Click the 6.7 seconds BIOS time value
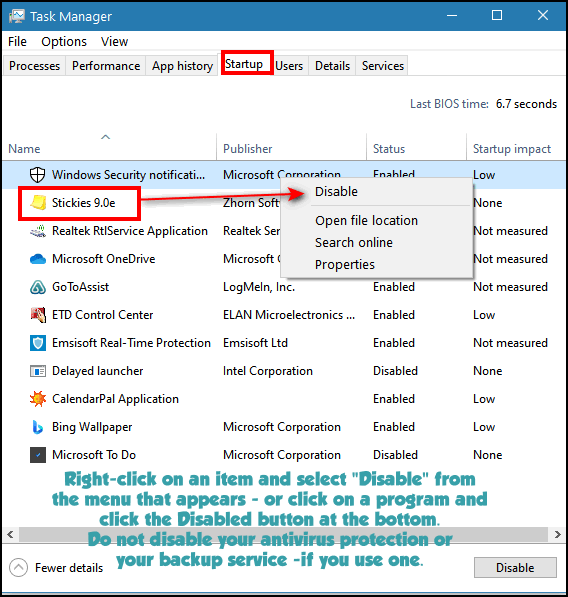Screen dimensions: 568x597 [526, 104]
